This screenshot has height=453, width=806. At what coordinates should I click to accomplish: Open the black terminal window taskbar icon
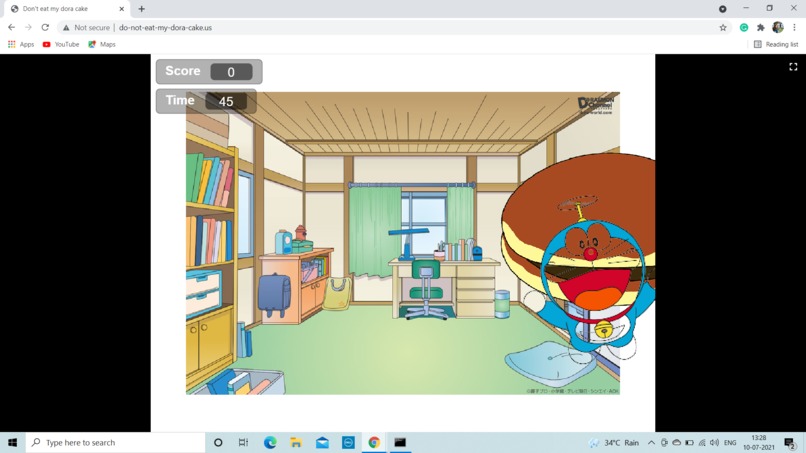coord(400,442)
